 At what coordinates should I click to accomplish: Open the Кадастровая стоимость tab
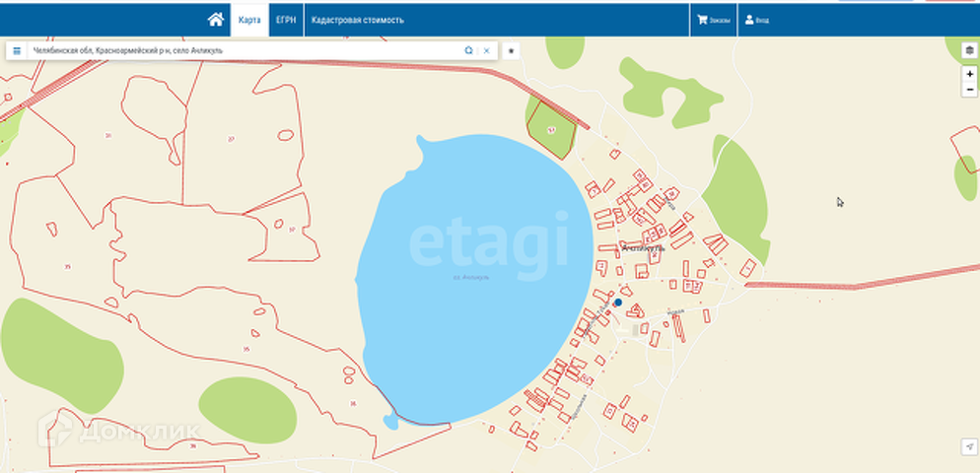358,20
